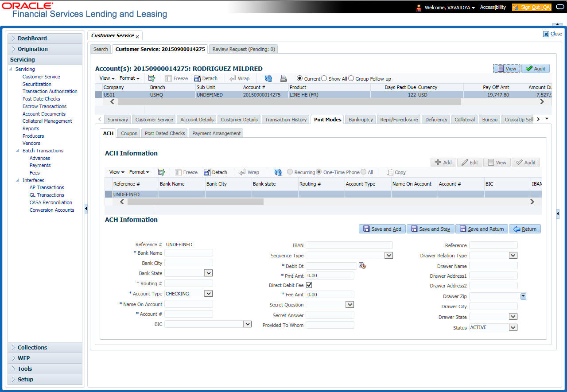Viewport: 567px width, 392px height.
Task: Open CASA Reconciliation in the sidebar
Action: click(51, 202)
